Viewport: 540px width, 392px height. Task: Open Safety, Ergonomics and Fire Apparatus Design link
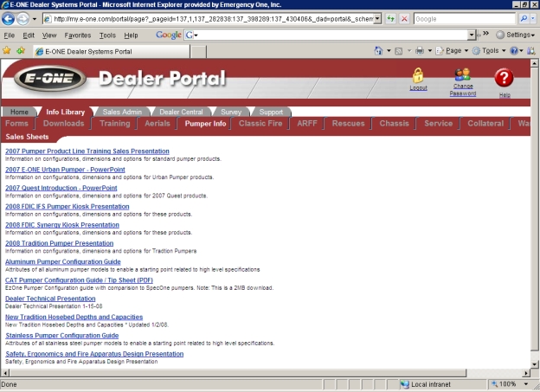coord(94,354)
